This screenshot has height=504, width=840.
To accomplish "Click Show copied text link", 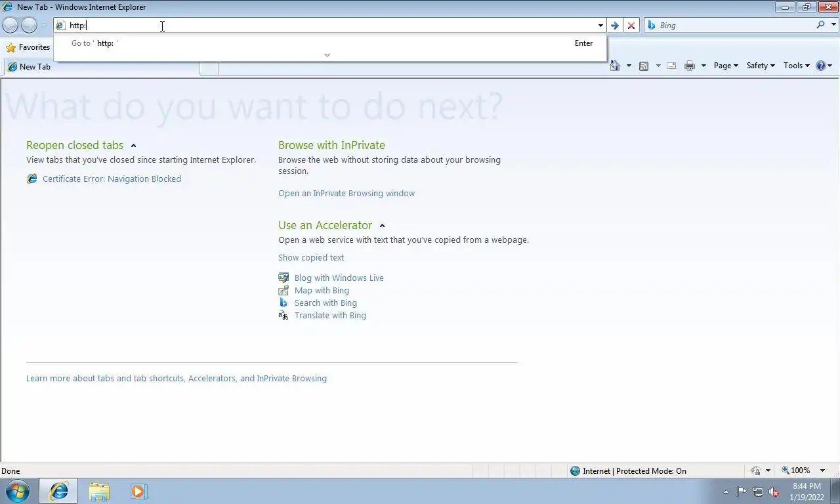I will pyautogui.click(x=311, y=257).
